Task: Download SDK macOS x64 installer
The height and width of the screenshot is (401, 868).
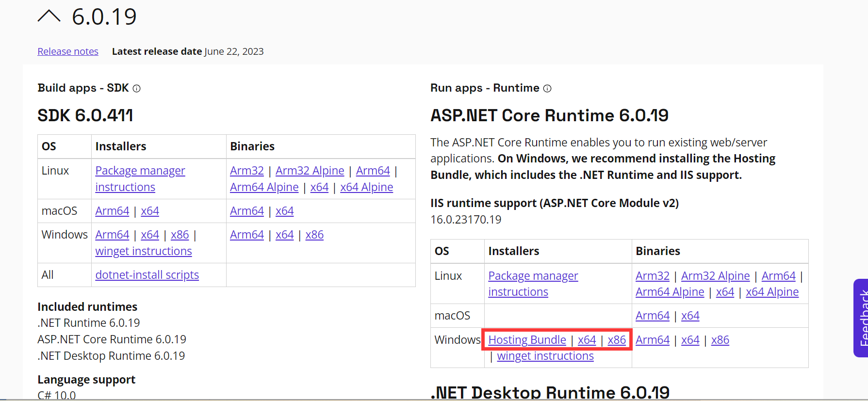Action: coord(150,211)
